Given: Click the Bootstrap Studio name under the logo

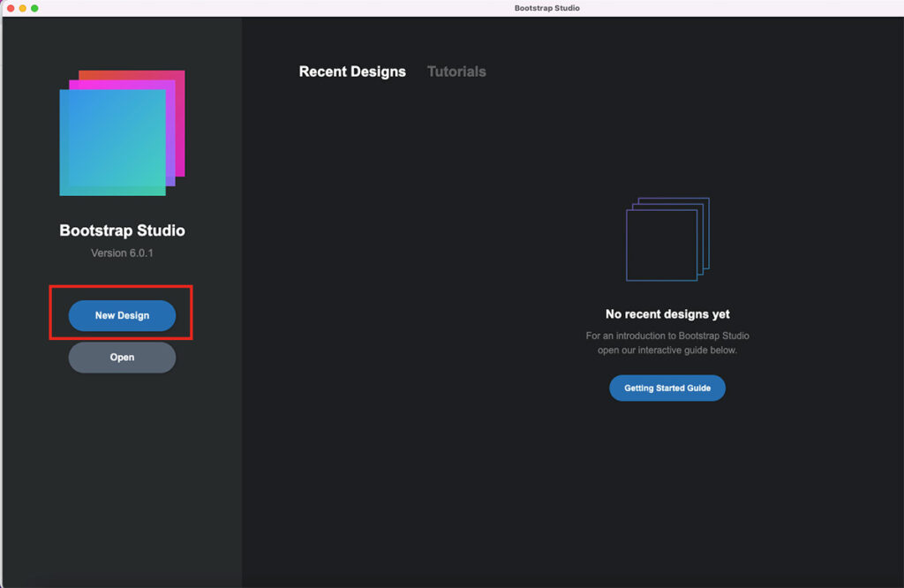Looking at the screenshot, I should (122, 230).
